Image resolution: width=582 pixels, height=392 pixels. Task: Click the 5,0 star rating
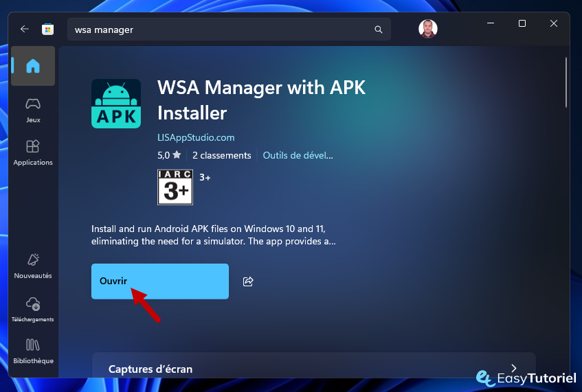(169, 155)
